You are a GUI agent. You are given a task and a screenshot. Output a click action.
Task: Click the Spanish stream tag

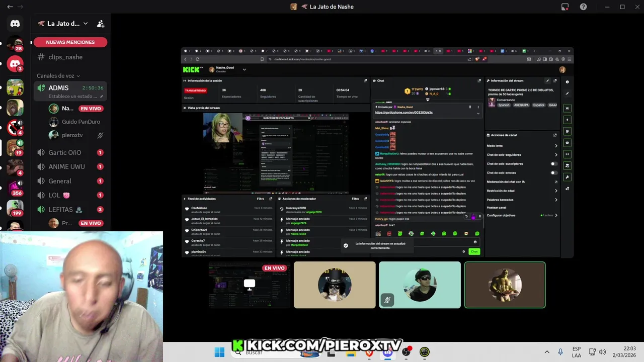tap(504, 105)
